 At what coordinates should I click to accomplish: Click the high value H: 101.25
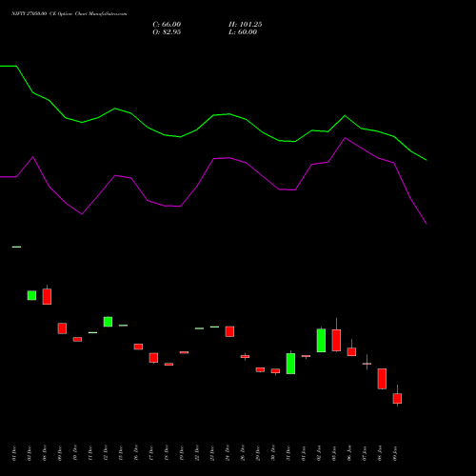point(246,25)
